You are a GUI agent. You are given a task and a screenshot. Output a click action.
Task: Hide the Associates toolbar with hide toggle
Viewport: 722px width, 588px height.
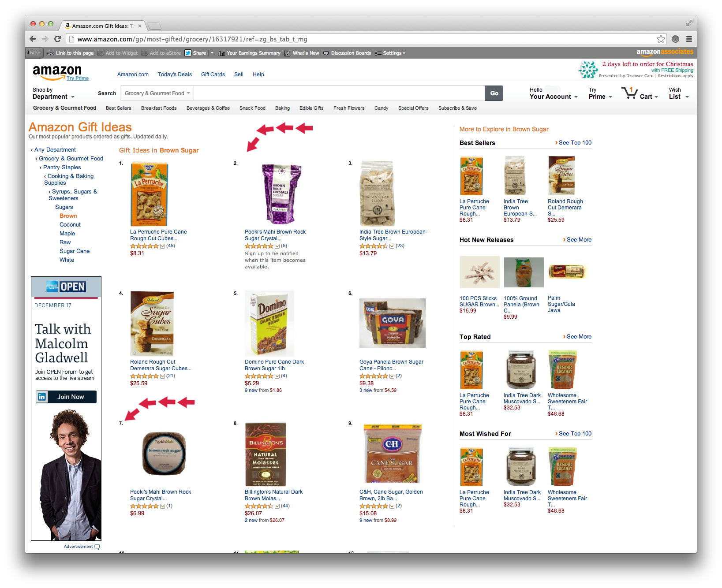[x=34, y=53]
